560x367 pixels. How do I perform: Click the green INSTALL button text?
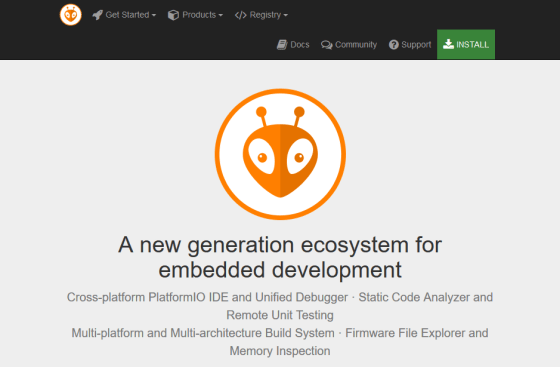[472, 45]
